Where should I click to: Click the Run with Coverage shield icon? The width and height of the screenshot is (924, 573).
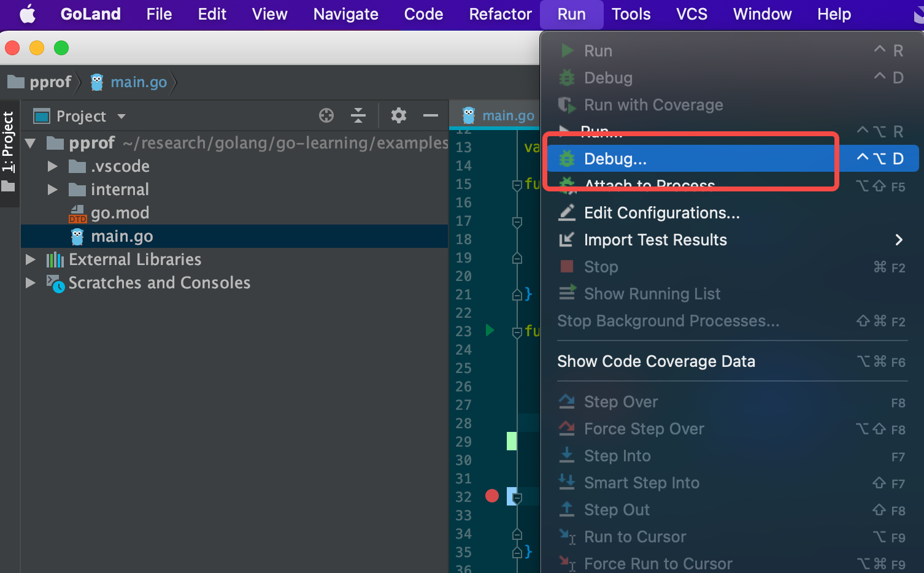click(566, 105)
